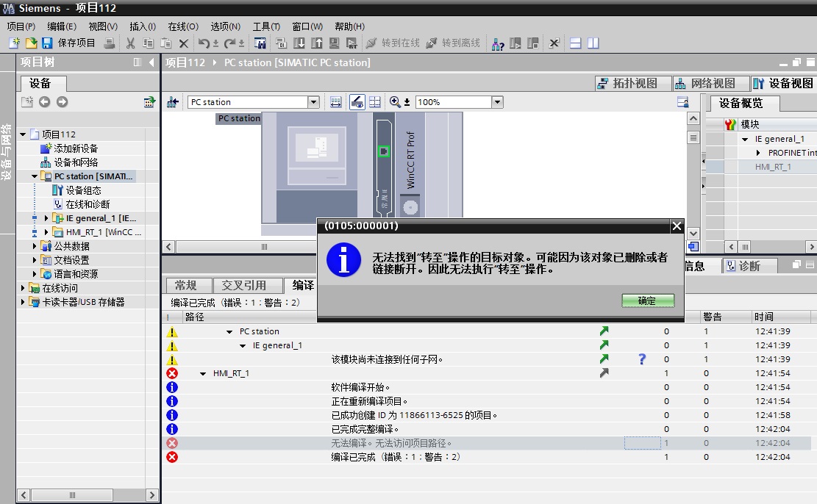This screenshot has height=504, width=817.
Task: Open the 帮助(H) menu
Action: point(349,26)
